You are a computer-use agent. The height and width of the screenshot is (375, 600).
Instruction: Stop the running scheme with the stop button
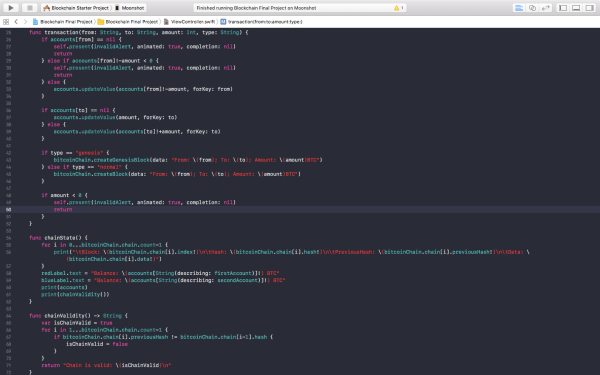click(29, 8)
